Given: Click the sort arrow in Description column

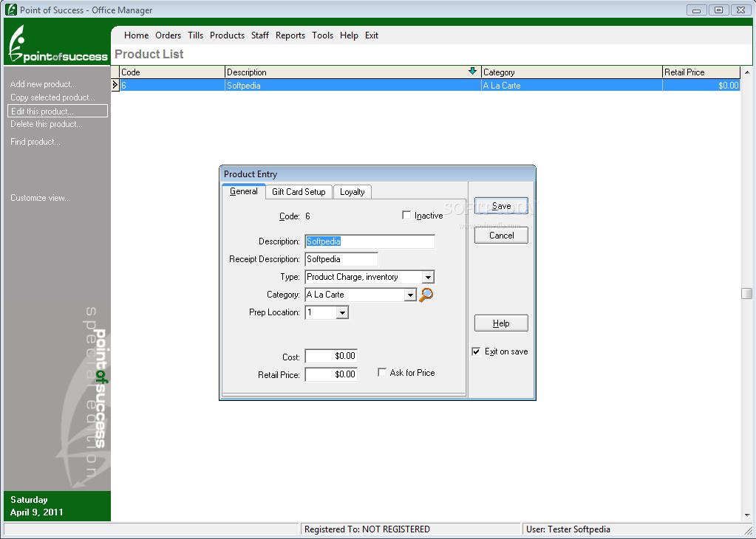Looking at the screenshot, I should (x=472, y=72).
